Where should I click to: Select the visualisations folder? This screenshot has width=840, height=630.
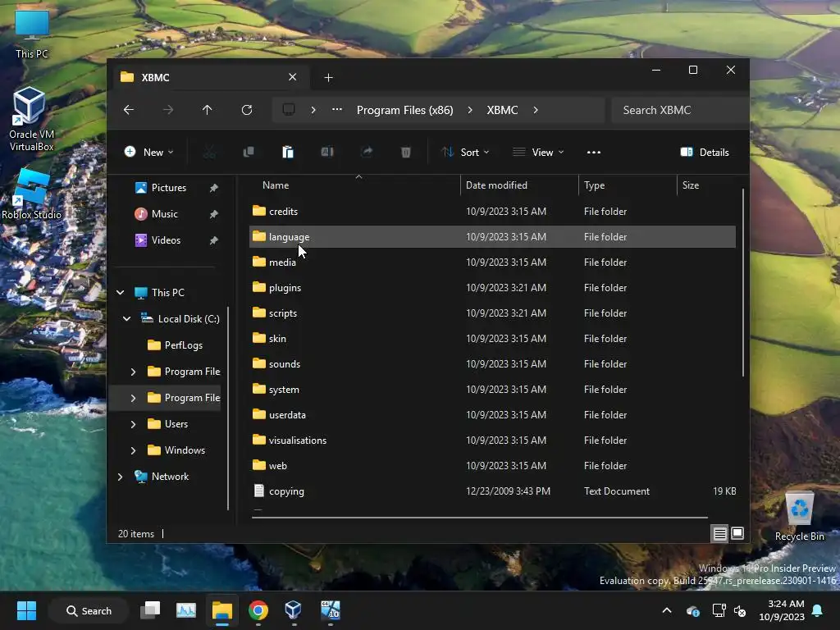[492, 441]
